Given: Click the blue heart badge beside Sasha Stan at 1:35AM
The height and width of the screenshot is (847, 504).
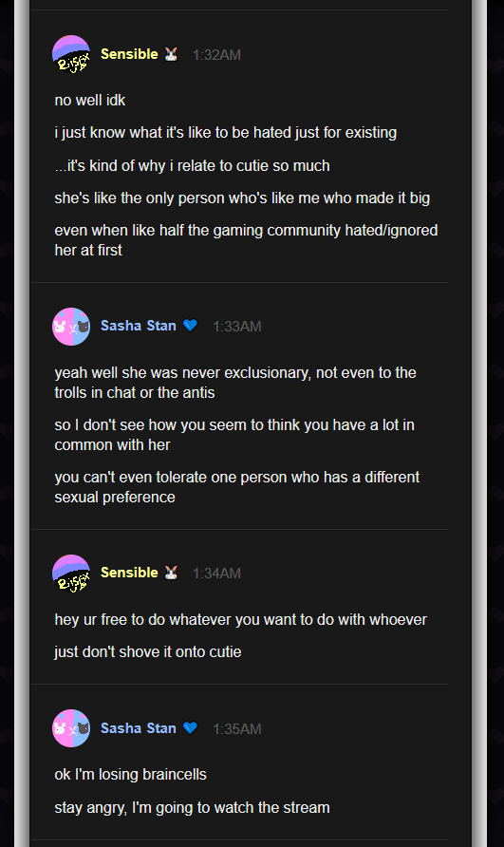Looking at the screenshot, I should click(x=190, y=727).
